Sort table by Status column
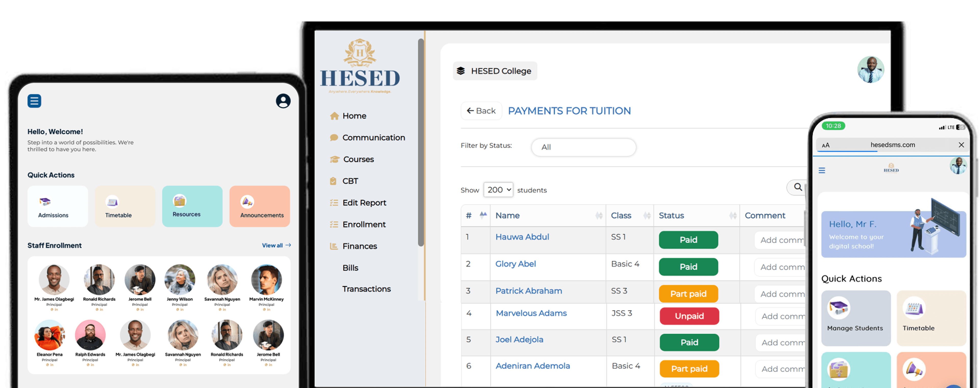The height and width of the screenshot is (388, 980). (697, 215)
